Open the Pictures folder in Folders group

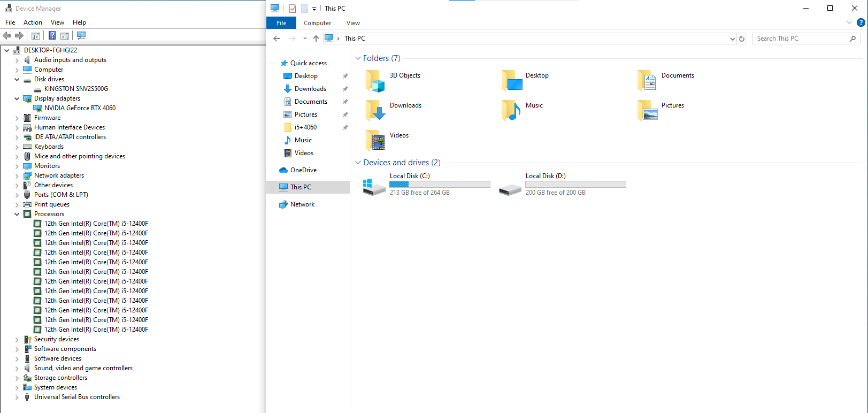pos(648,111)
